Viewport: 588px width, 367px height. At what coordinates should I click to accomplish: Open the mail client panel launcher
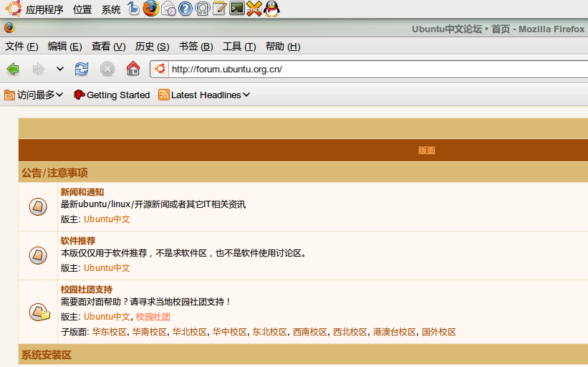(x=168, y=9)
